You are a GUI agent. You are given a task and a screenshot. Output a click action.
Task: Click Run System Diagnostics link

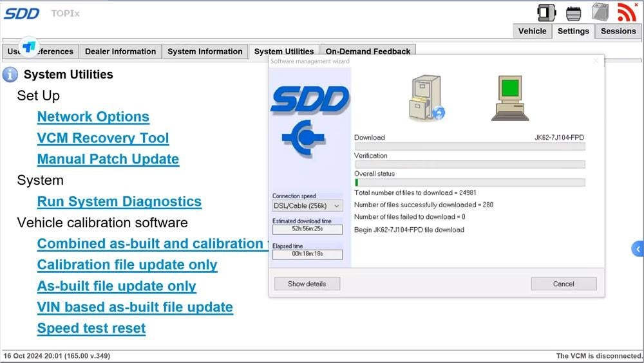pyautogui.click(x=120, y=201)
